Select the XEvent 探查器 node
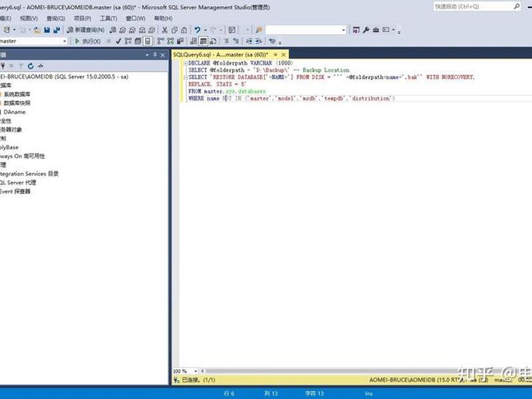Image resolution: width=532 pixels, height=399 pixels. (x=15, y=192)
